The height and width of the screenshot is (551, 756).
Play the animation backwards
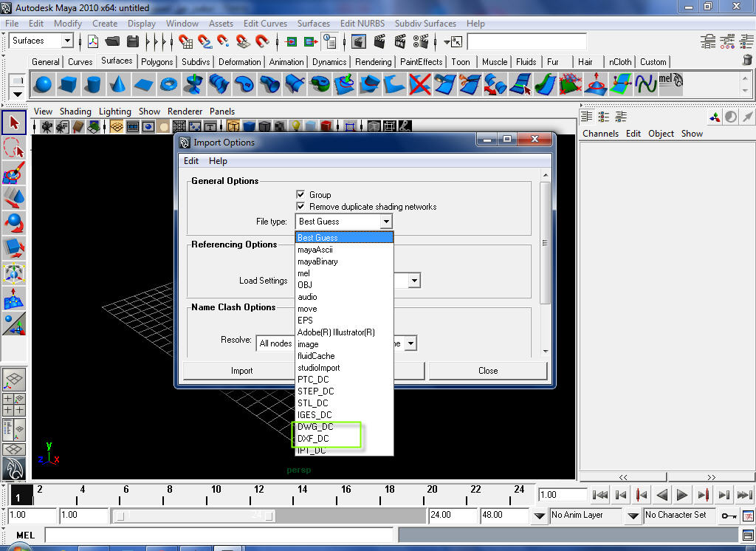coord(662,495)
